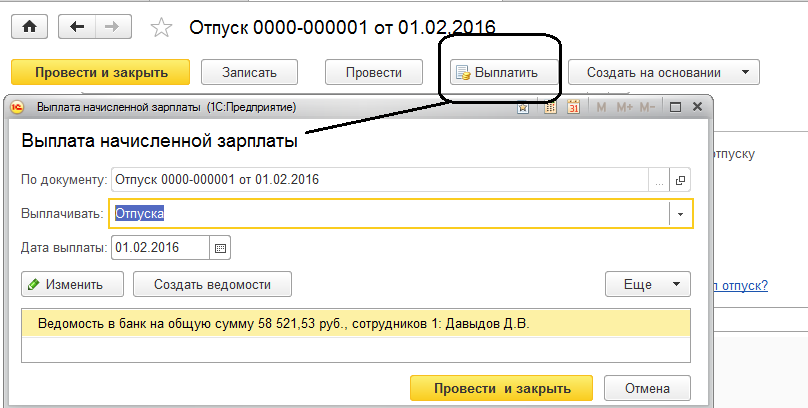808x408 pixels.
Task: Click the Дата выплаты date field
Action: click(160, 247)
